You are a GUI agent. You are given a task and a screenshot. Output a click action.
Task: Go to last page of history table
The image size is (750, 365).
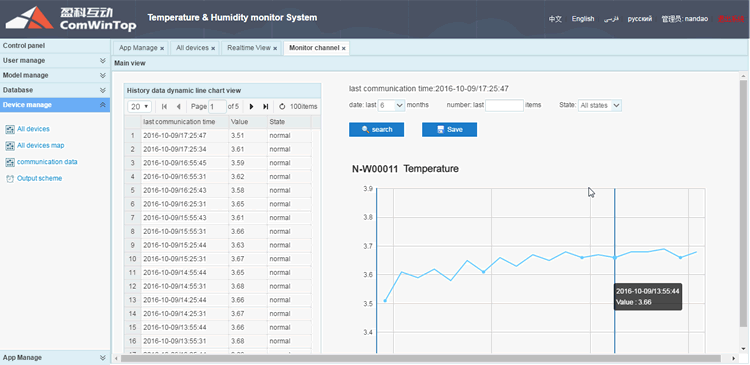tap(265, 106)
